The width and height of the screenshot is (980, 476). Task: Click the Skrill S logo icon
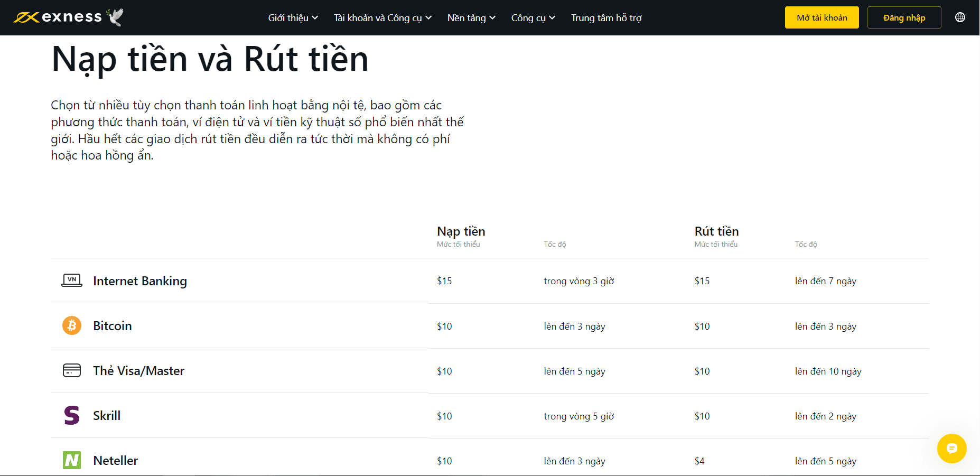point(72,415)
